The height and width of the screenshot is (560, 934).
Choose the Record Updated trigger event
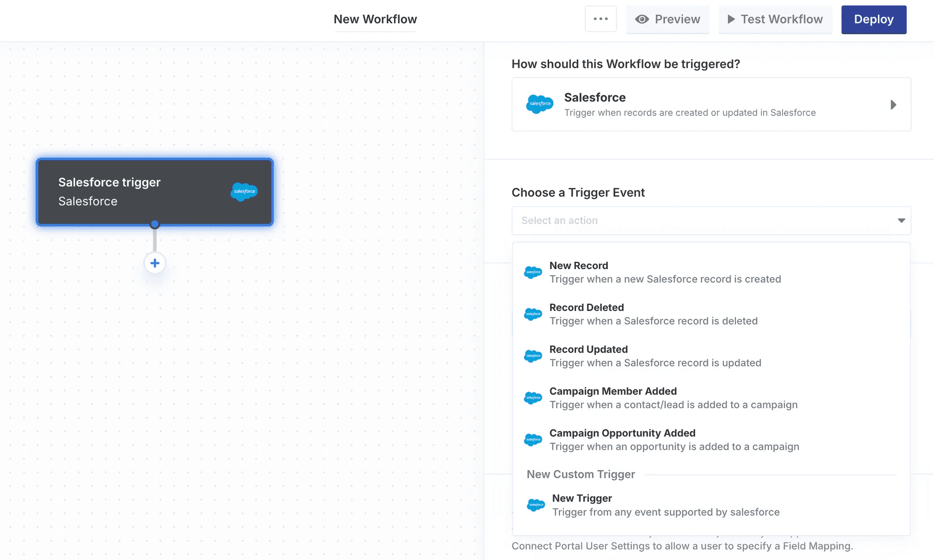[x=654, y=356]
